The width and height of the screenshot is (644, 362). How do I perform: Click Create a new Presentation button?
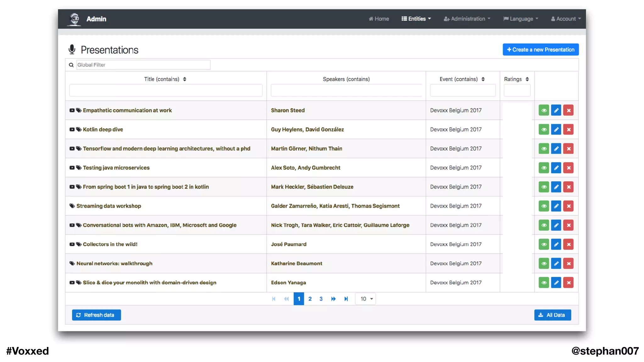(541, 50)
